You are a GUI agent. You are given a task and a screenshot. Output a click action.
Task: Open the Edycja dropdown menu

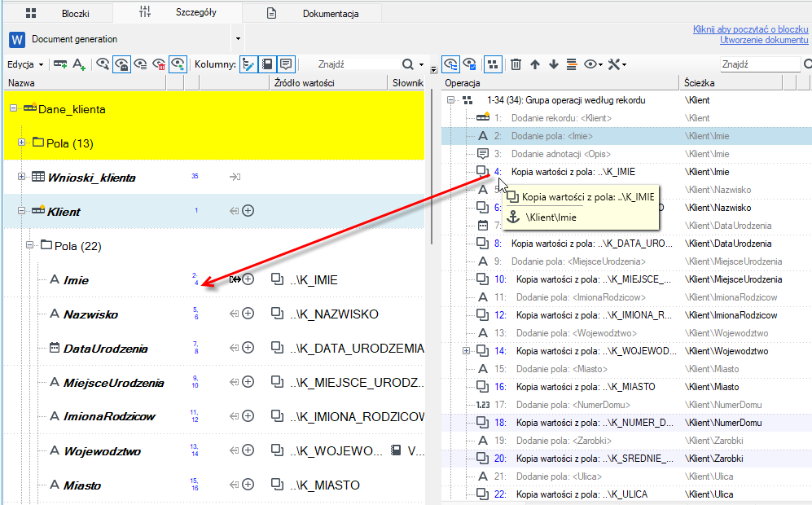point(25,64)
